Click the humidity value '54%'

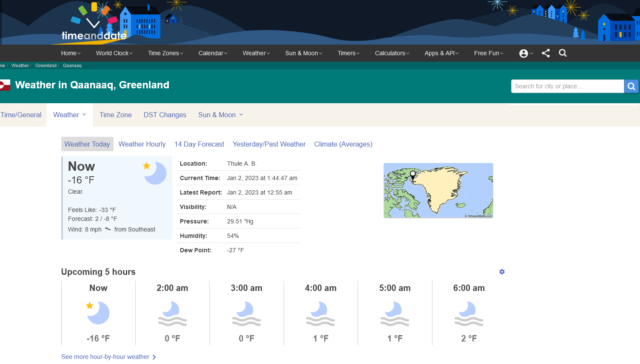click(233, 236)
